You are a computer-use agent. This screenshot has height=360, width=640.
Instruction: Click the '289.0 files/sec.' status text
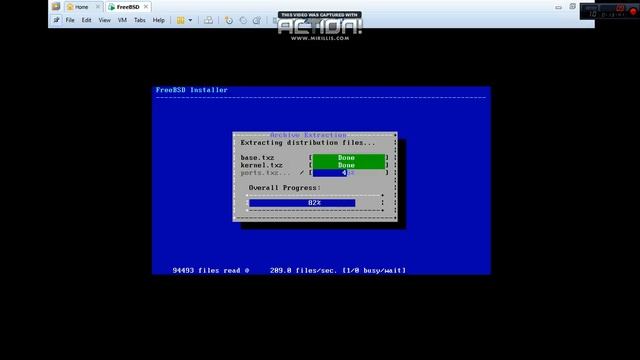[303, 270]
